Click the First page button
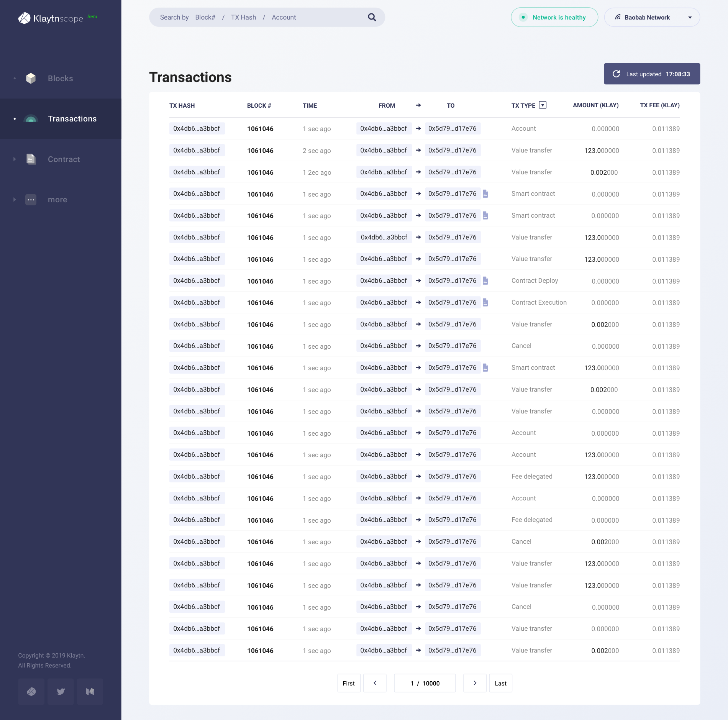Screen dimensions: 728x720 [x=349, y=683]
